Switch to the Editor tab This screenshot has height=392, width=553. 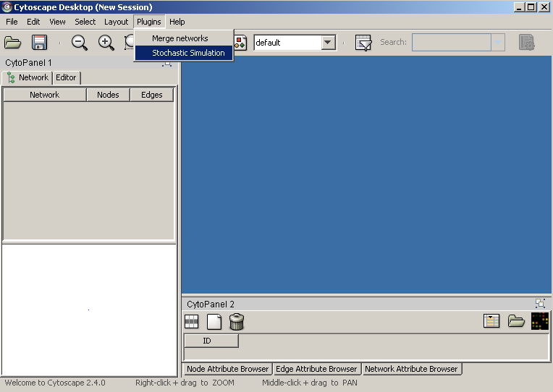pyautogui.click(x=67, y=77)
